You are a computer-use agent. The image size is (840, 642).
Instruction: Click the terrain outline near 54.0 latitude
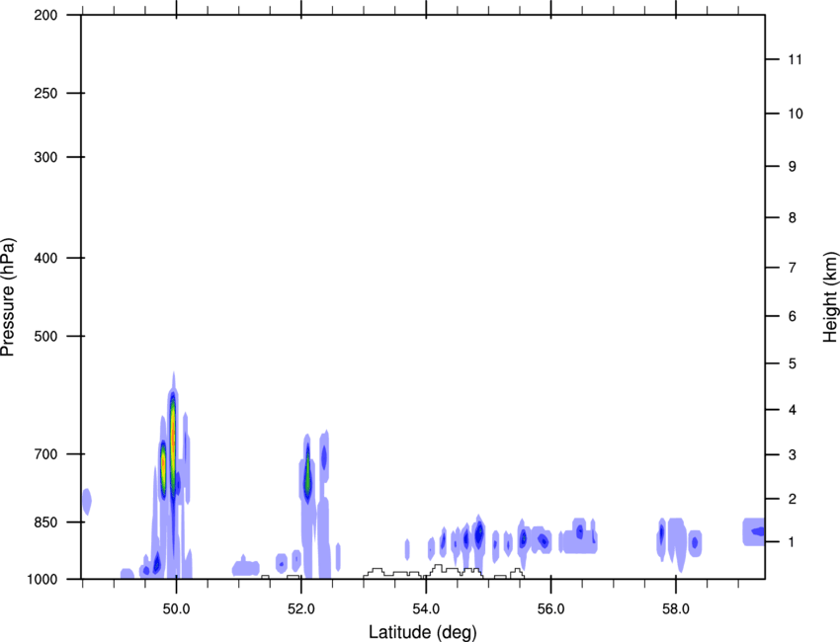[444, 571]
